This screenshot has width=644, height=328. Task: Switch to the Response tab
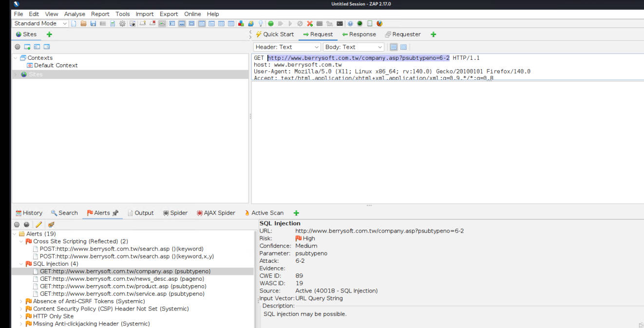[359, 35]
